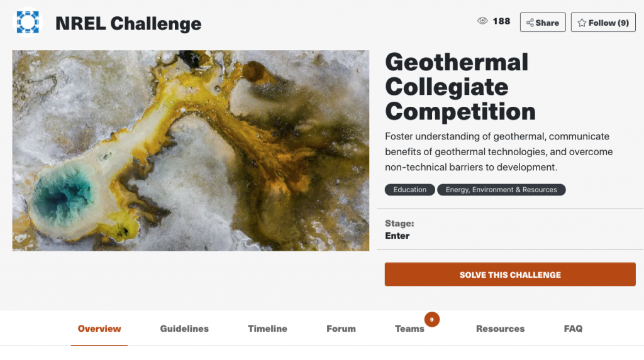The image size is (644, 360).
Task: Open the Resources tab
Action: point(500,329)
